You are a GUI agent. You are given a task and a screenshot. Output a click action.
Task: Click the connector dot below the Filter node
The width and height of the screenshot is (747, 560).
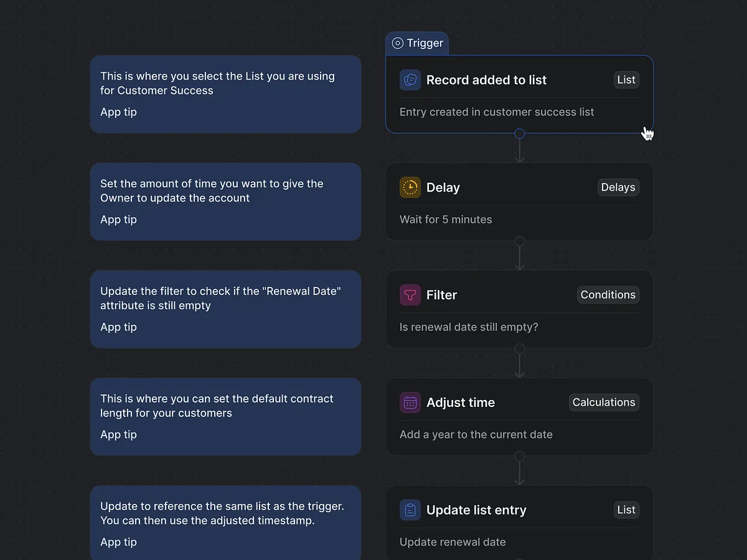pos(519,348)
